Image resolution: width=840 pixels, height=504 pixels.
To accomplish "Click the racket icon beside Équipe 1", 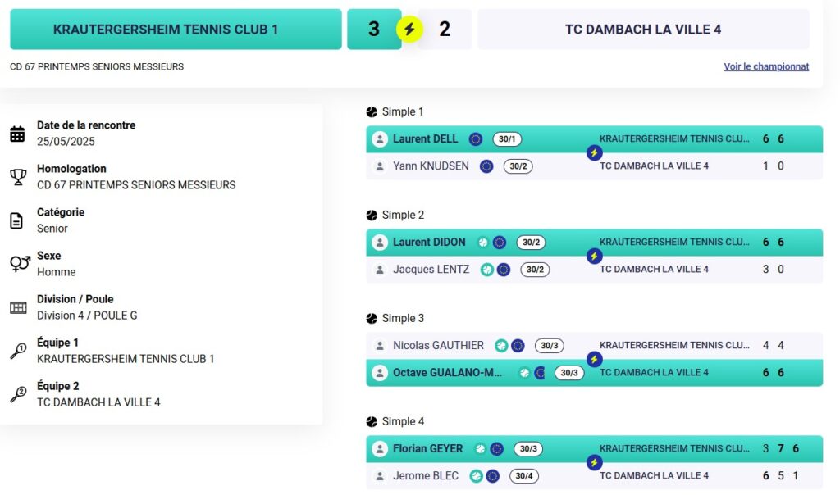I will click(x=18, y=351).
